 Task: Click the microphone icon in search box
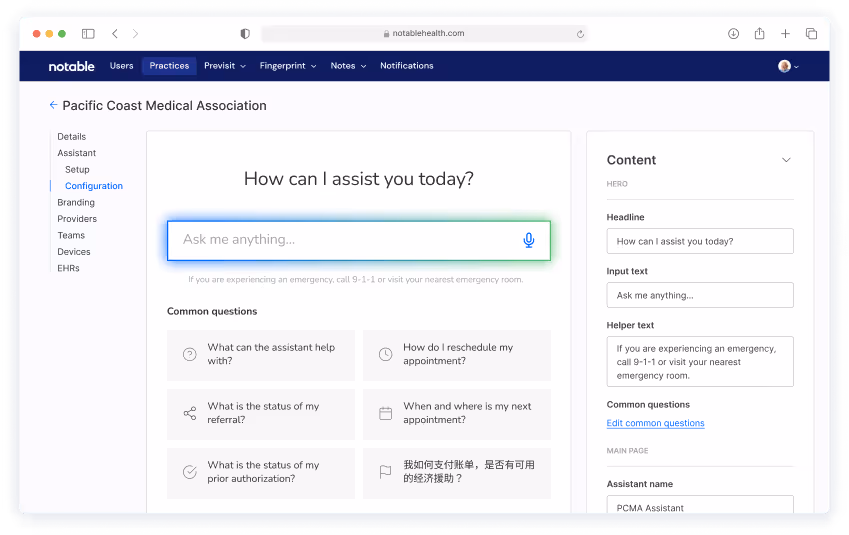point(528,240)
